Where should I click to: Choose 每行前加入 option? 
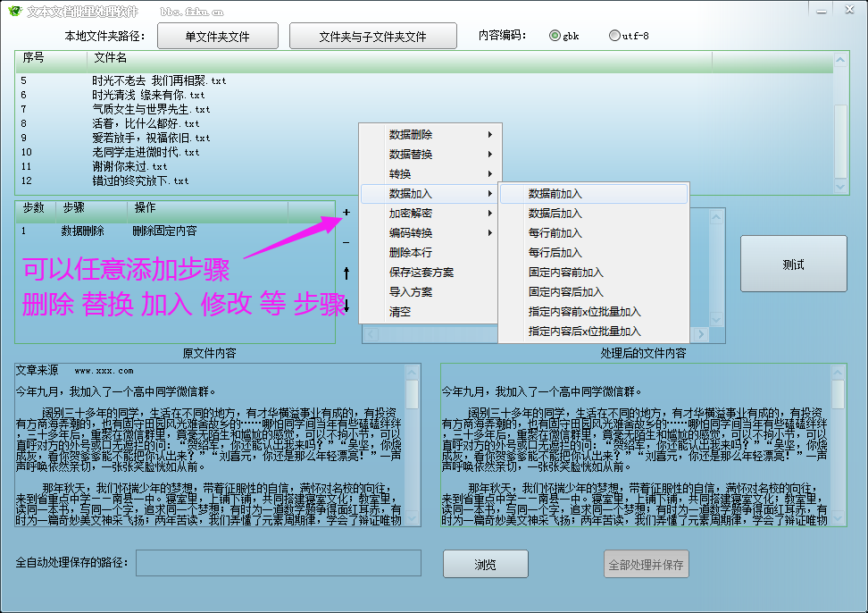coord(594,233)
